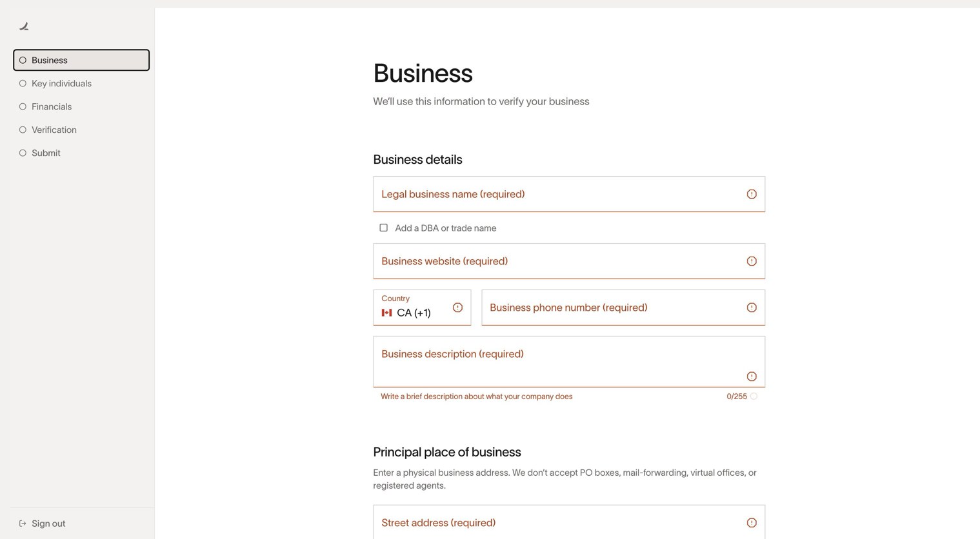Click the logo icon above the sidebar
The image size is (980, 539).
click(x=24, y=26)
